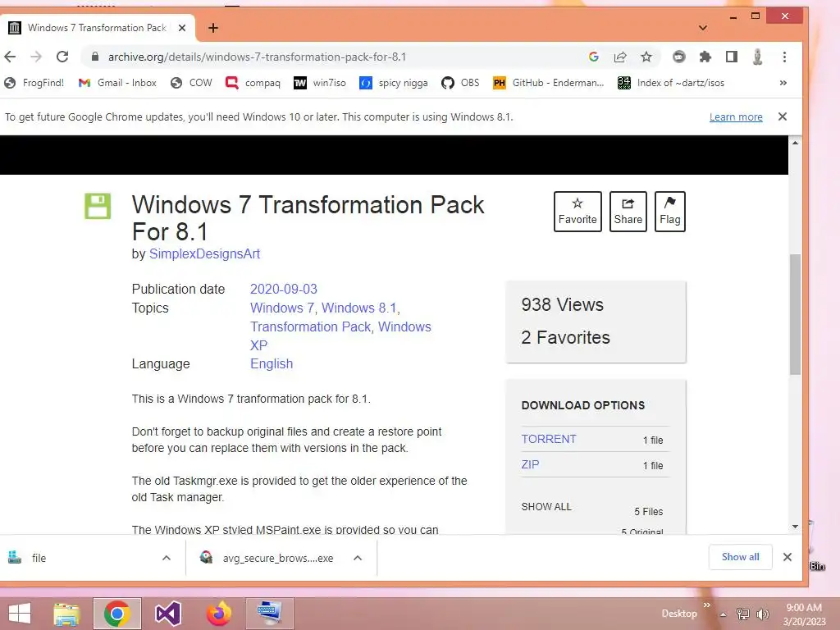The image size is (840, 630).
Task: Open the Index of ~dartz/isos bookmark
Action: click(671, 83)
